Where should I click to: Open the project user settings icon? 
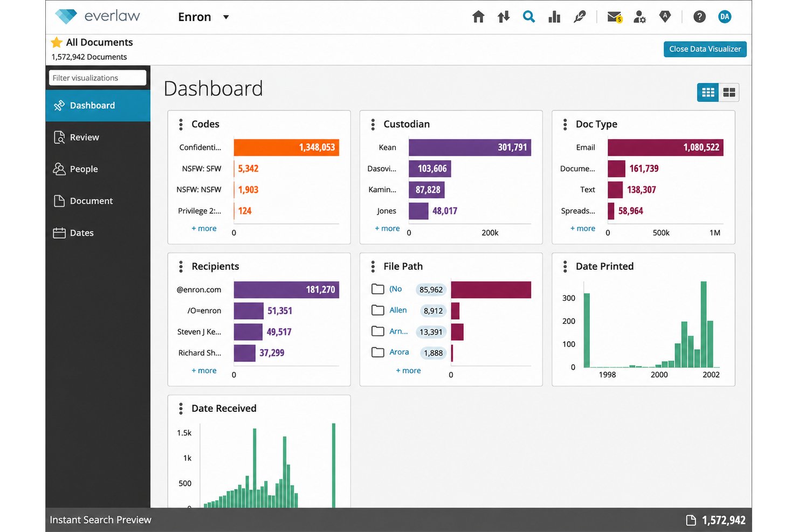pyautogui.click(x=639, y=17)
